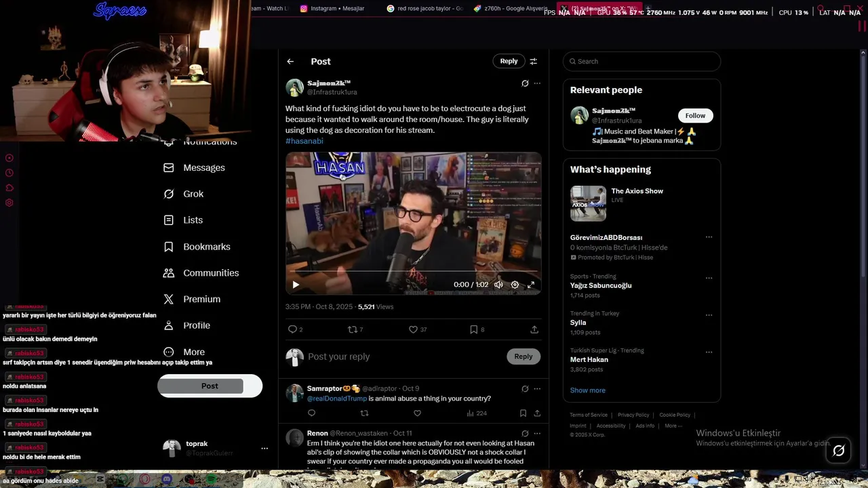868x488 pixels.
Task: Open more options for Sylla trend
Action: click(x=709, y=315)
